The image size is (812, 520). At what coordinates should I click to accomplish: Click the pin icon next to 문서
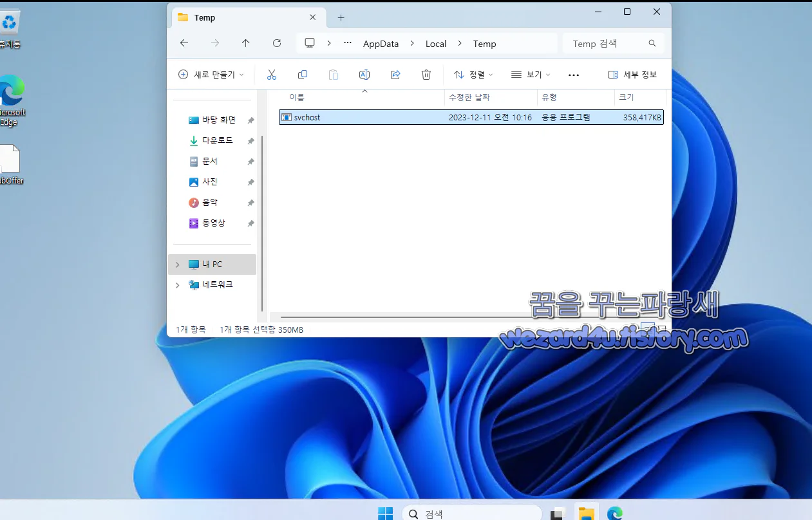pos(250,162)
